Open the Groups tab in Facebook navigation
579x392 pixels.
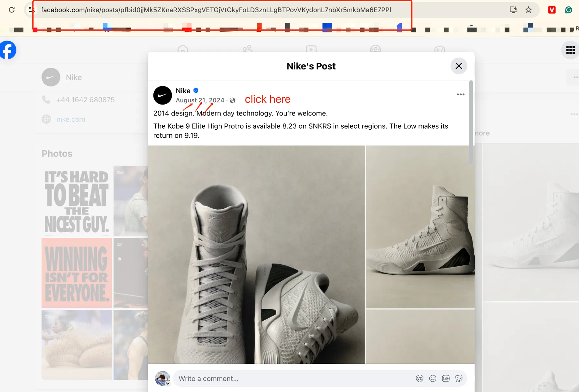pos(375,49)
